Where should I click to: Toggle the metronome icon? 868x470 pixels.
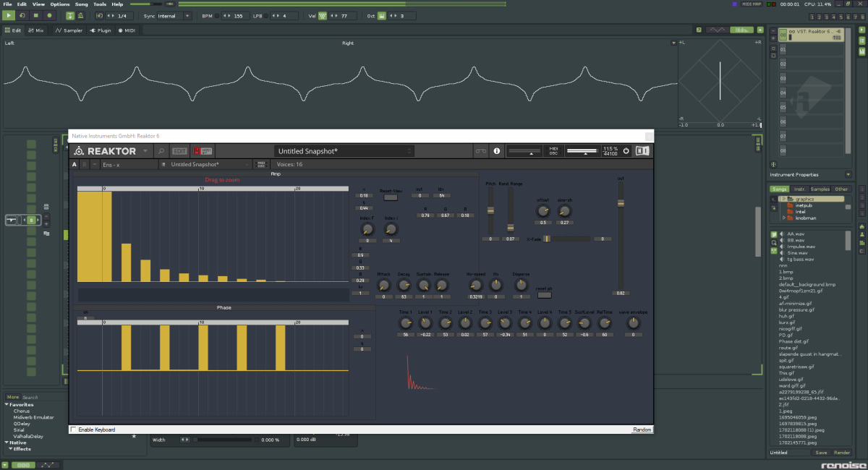point(80,15)
